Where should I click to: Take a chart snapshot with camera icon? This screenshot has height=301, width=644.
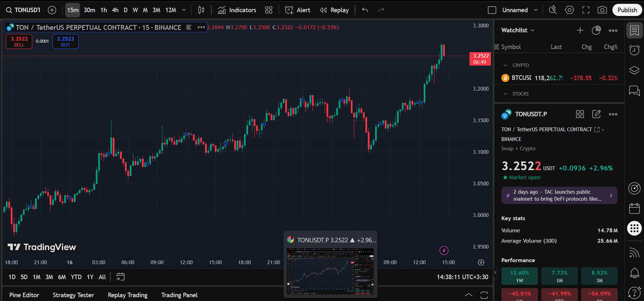(x=602, y=10)
